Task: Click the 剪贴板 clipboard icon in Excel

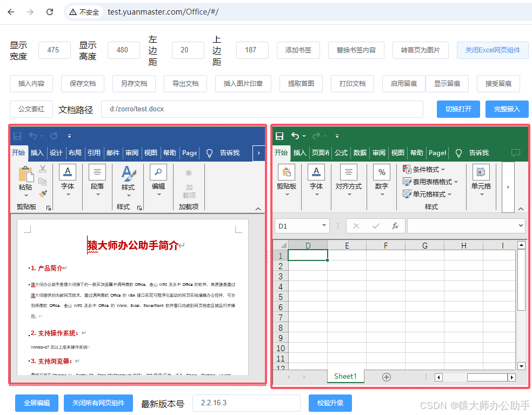Action: (x=287, y=172)
